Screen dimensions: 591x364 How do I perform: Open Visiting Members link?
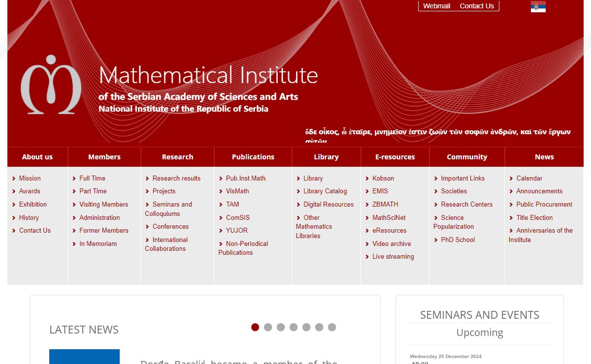click(x=103, y=204)
